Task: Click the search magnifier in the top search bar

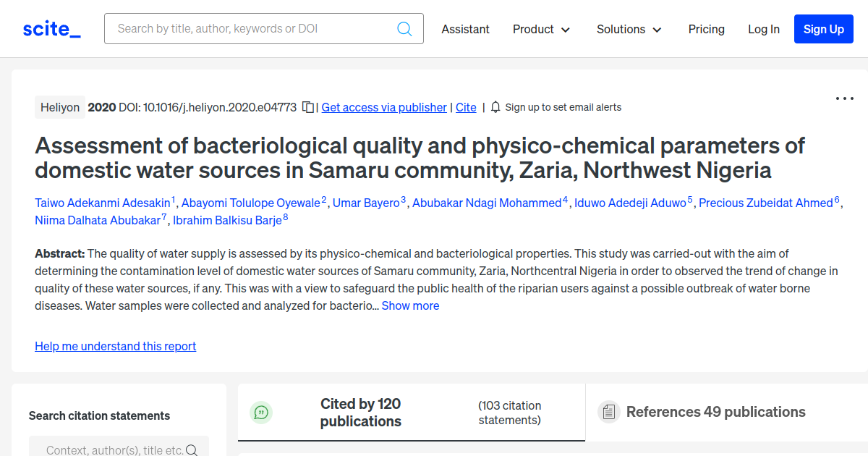Action: coord(404,28)
